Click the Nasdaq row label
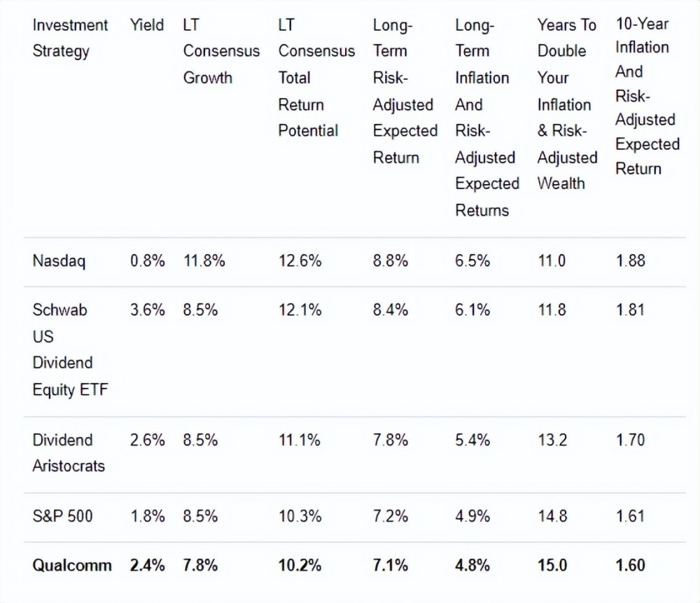Screen dimensions: 700x603 (59, 261)
